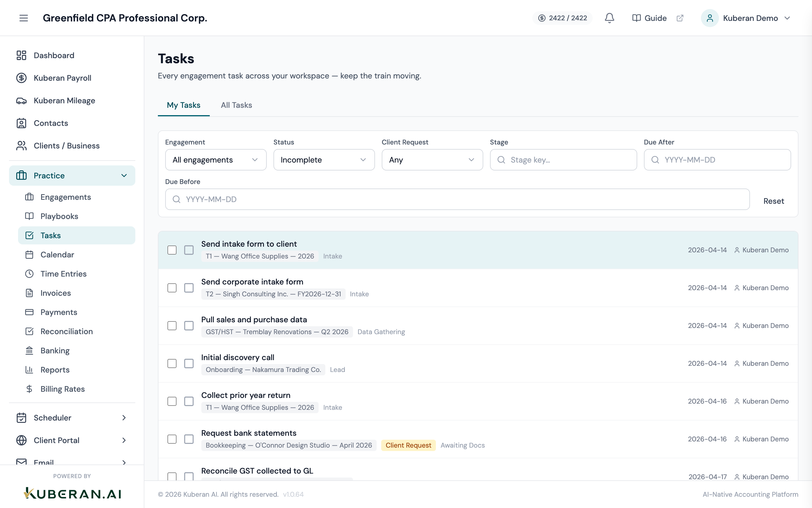The image size is (812, 508).
Task: Click the Playbooks book icon
Action: coord(29,216)
